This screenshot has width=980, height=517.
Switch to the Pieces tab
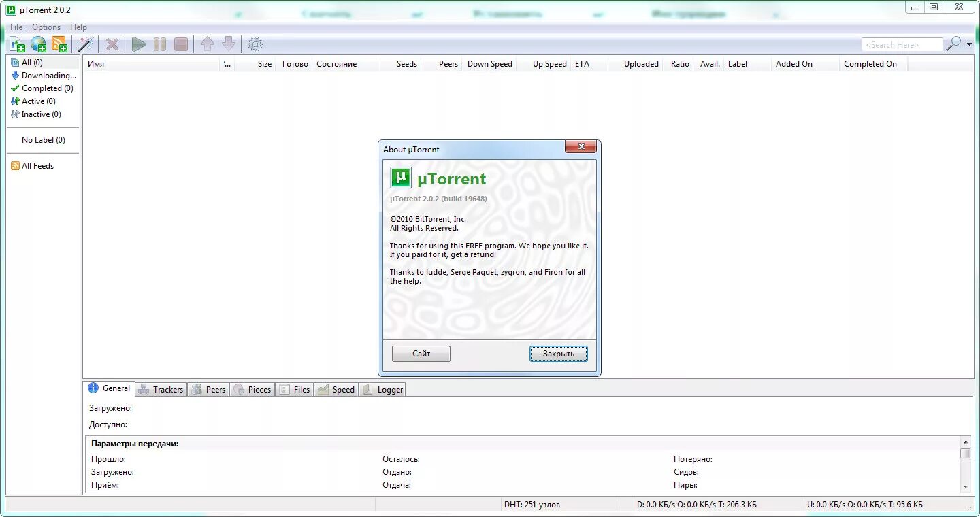tap(252, 390)
